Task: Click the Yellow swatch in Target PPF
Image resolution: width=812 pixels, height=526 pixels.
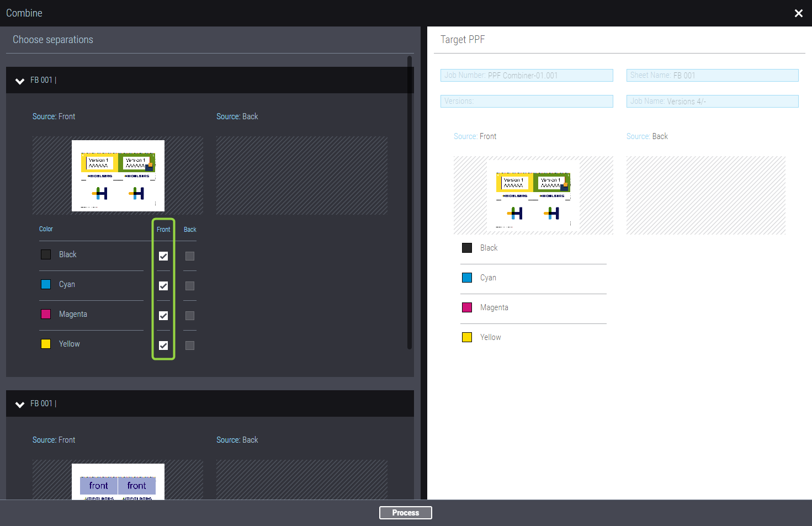Action: pos(467,337)
